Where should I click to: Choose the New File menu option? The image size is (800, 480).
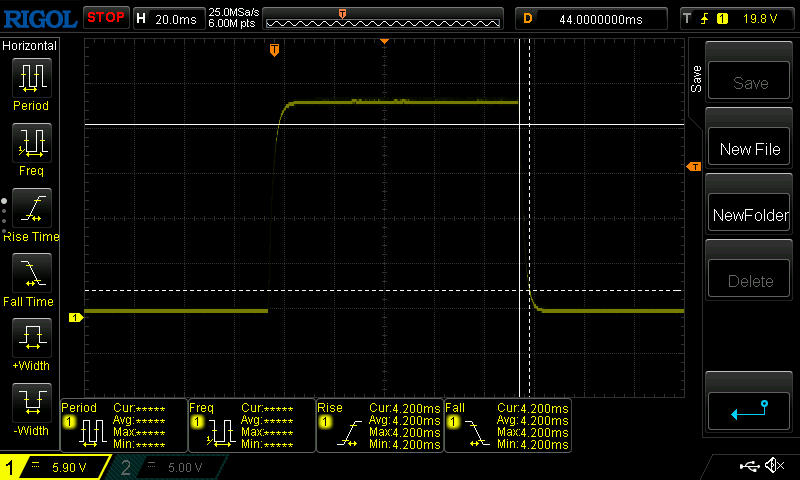[x=749, y=149]
